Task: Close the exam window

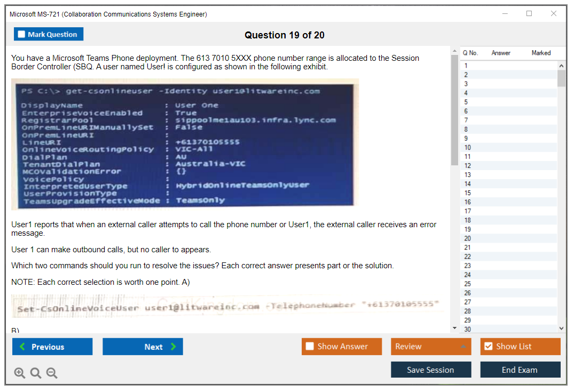Action: coord(554,13)
